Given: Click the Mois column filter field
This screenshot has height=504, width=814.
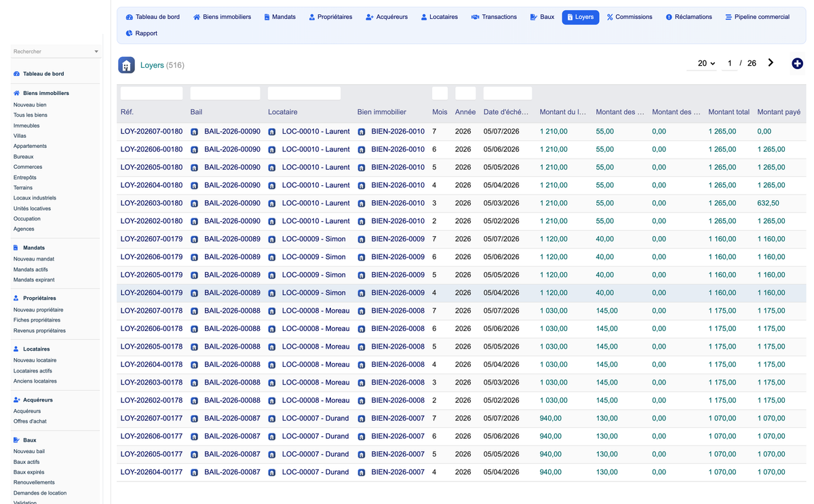Looking at the screenshot, I should (x=440, y=94).
